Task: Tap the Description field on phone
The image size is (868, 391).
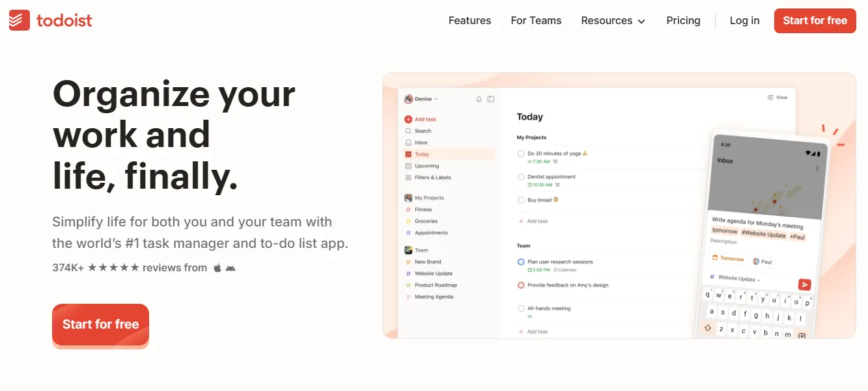Action: [x=723, y=241]
